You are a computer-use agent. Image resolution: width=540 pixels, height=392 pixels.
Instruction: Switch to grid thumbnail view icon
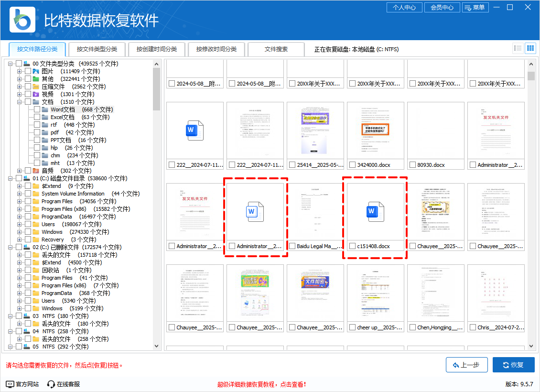point(530,48)
